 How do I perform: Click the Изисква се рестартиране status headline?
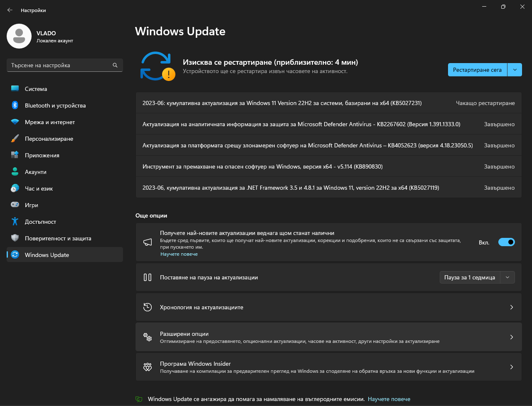click(271, 62)
